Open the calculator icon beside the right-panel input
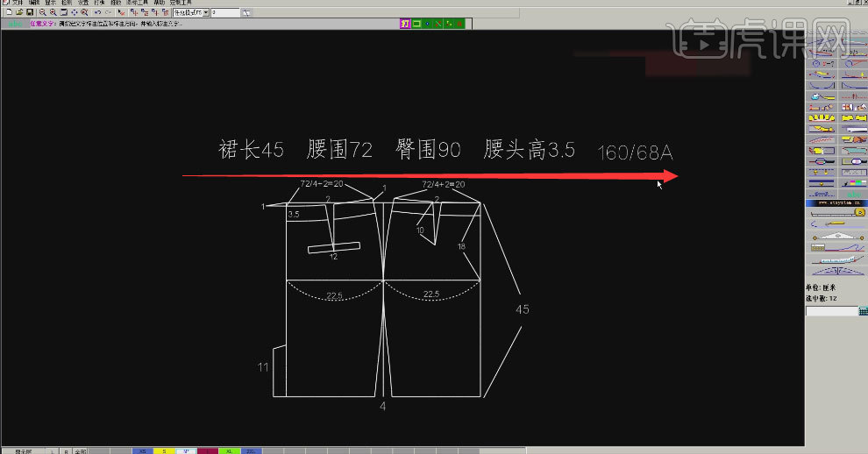Viewport: 868px width, 454px height. tap(863, 311)
